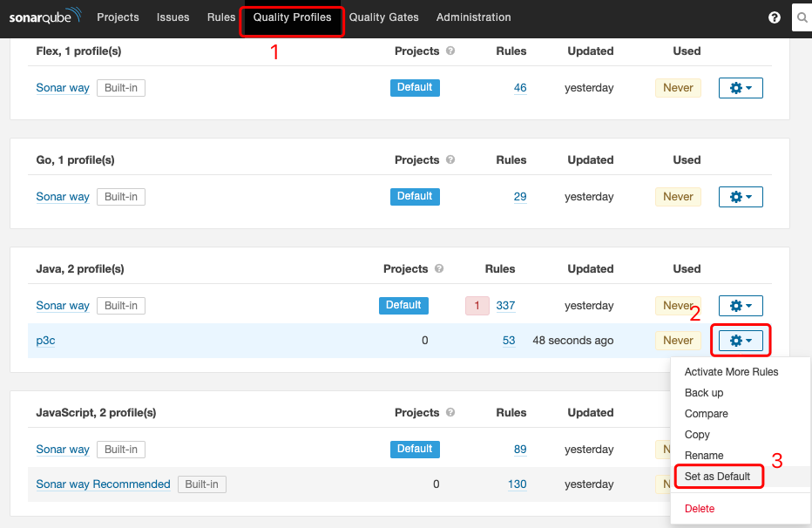The image size is (812, 528).
Task: Click the search magnifier icon
Action: point(802,17)
